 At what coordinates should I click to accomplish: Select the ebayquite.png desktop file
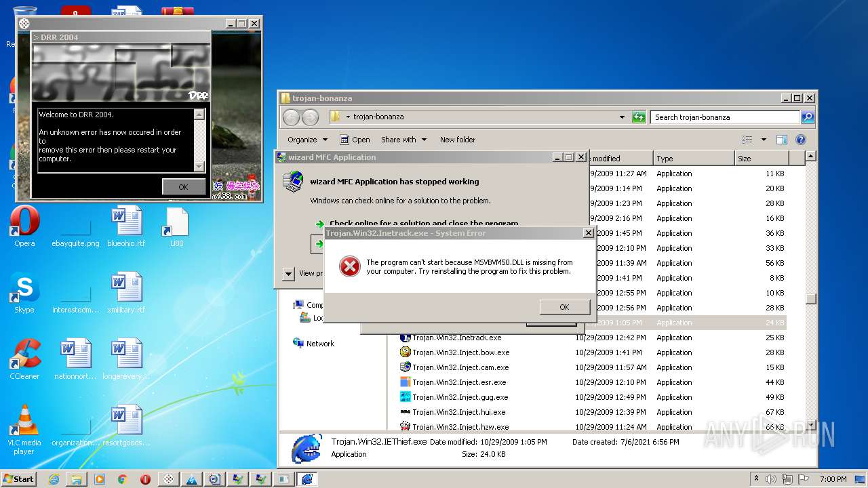(75, 230)
